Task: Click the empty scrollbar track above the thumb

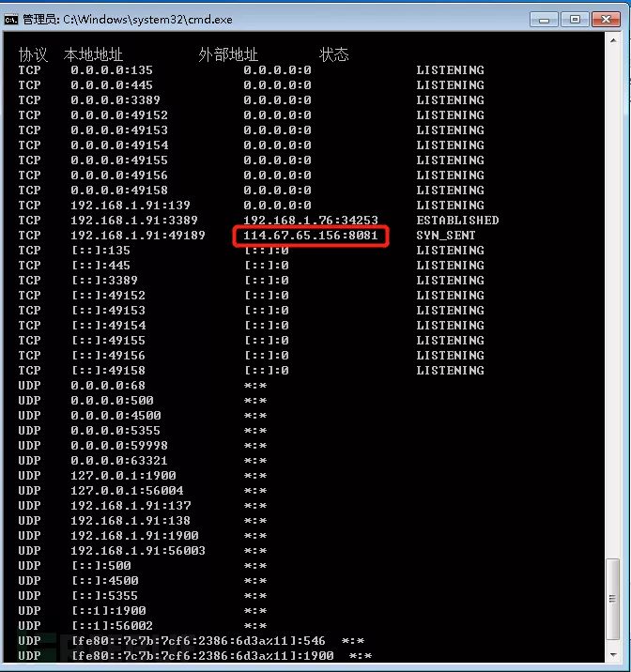Action: coord(613,300)
